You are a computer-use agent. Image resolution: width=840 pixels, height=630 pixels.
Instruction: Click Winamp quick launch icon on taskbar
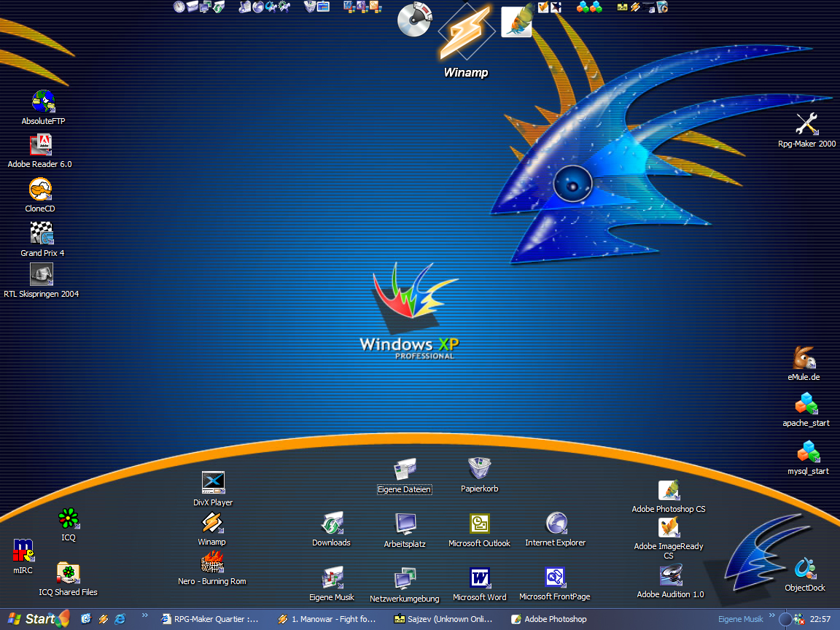[x=104, y=619]
